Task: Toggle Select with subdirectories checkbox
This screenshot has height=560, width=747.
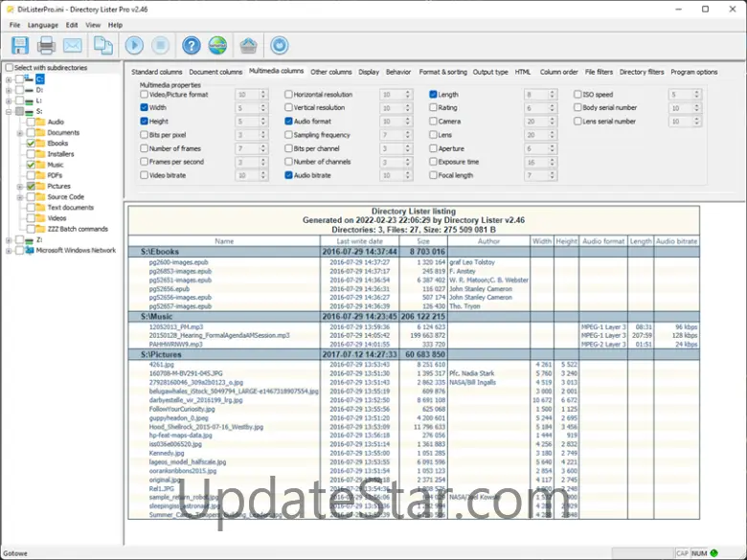Action: tap(9, 68)
